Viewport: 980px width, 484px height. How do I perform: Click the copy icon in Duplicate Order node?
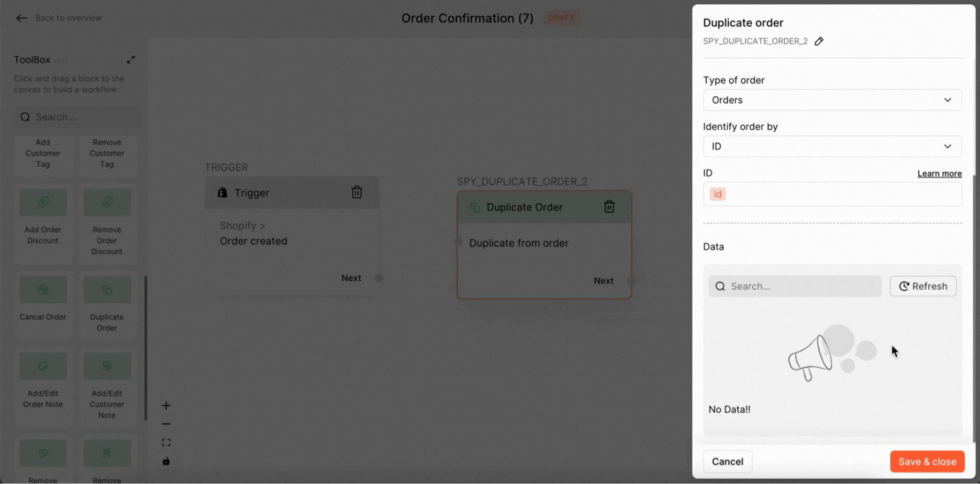(475, 207)
